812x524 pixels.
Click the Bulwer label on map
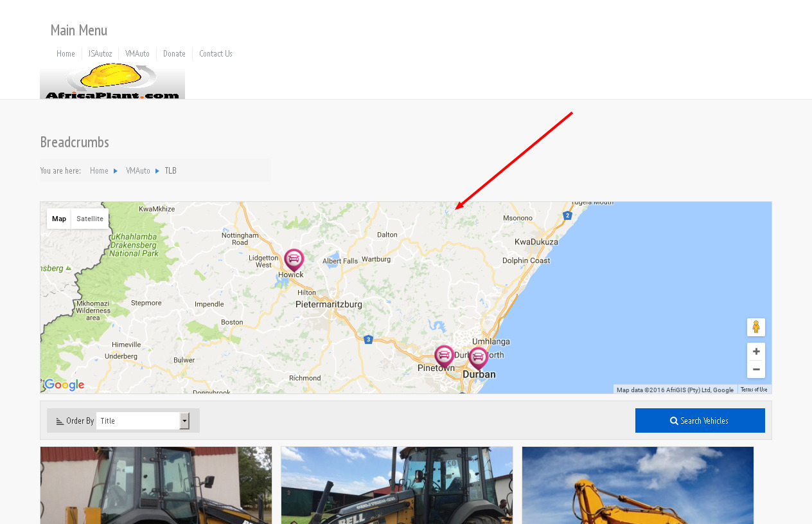point(184,360)
